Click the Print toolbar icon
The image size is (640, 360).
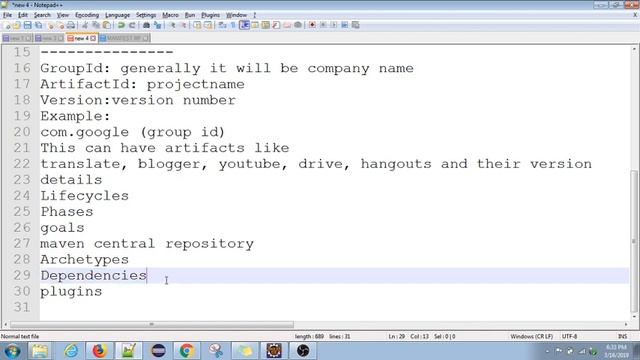(71, 25)
